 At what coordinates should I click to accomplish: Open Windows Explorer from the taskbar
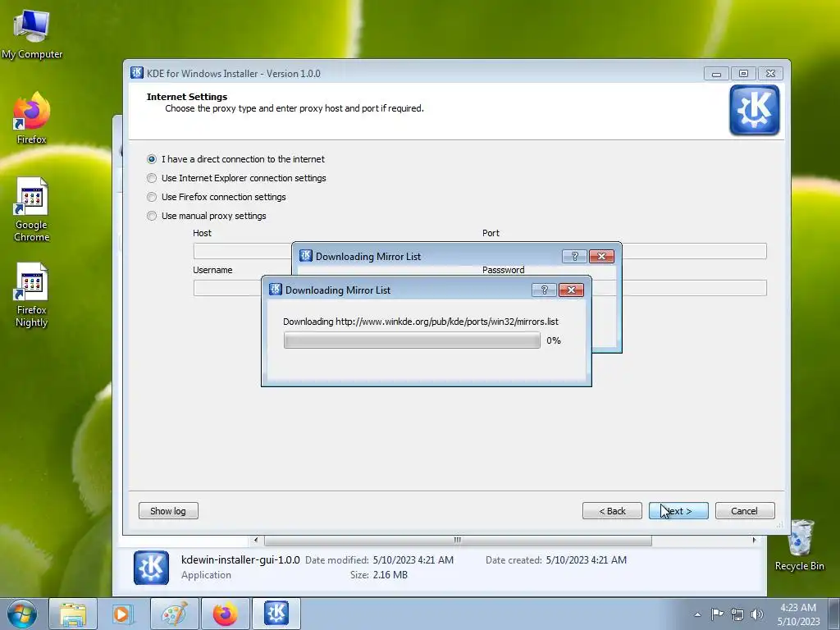click(73, 614)
